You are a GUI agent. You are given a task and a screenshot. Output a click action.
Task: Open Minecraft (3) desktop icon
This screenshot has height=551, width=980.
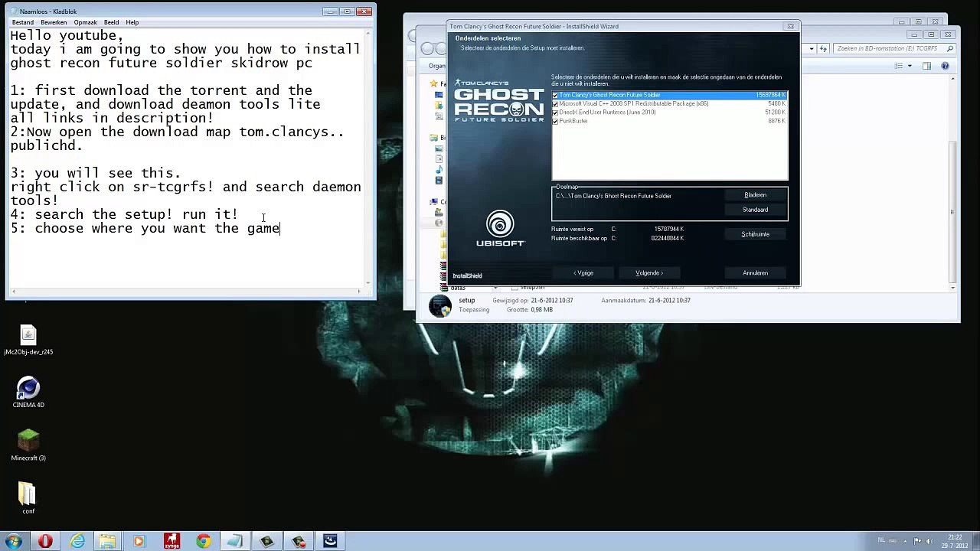28,445
